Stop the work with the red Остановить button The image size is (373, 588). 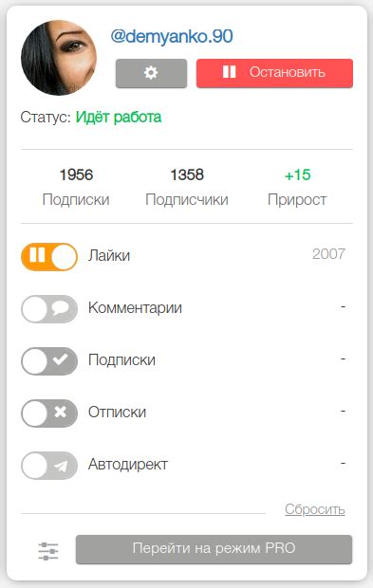tap(274, 73)
